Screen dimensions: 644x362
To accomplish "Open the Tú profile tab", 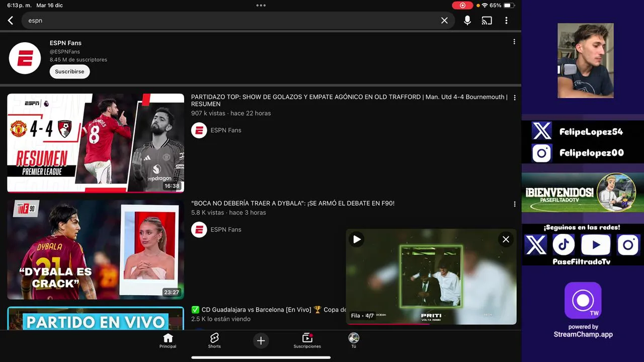I will click(354, 340).
